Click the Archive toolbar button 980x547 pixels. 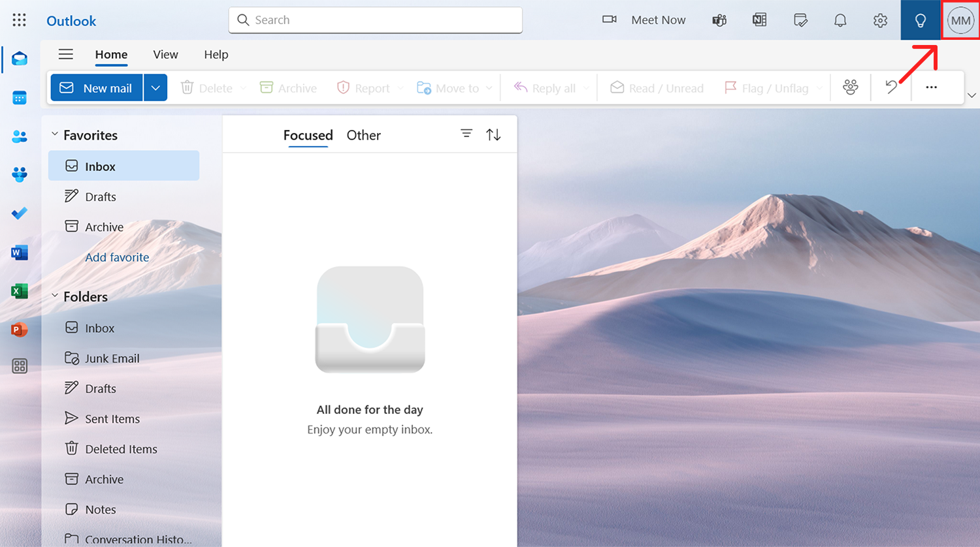click(288, 88)
